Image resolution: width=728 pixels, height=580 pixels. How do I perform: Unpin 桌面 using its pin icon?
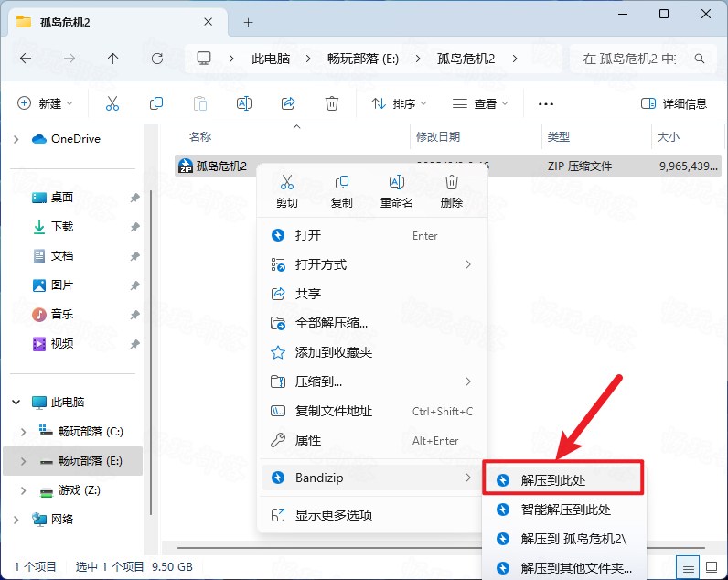(134, 198)
